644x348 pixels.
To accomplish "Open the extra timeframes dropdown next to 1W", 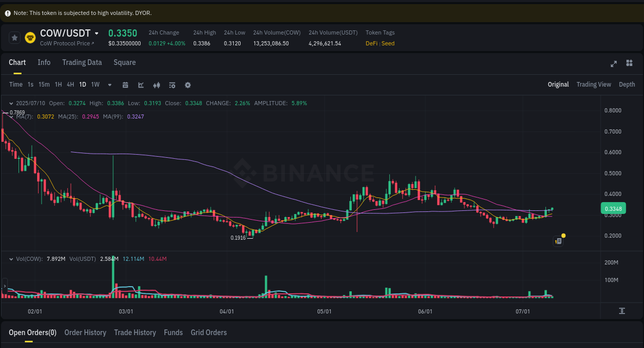I will pos(109,85).
